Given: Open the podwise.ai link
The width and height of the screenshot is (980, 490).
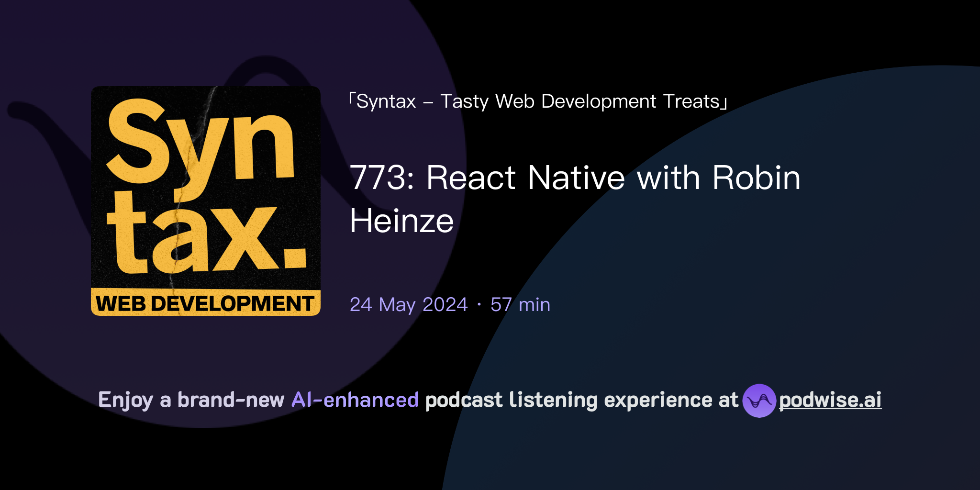Looking at the screenshot, I should [x=830, y=401].
